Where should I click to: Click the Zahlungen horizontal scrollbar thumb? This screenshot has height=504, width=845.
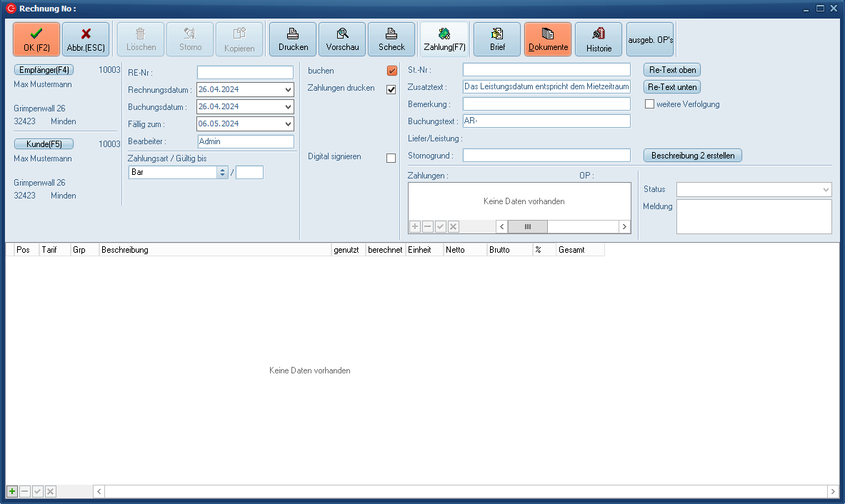coord(528,226)
